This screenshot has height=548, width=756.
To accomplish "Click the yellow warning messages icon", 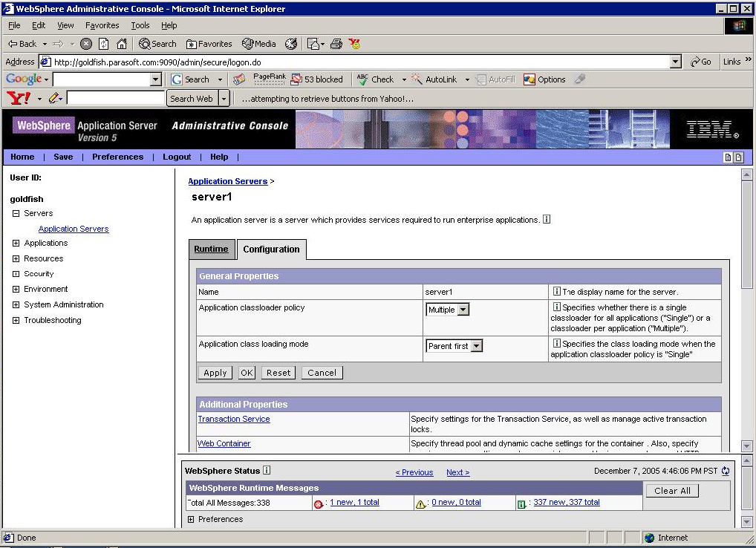I will [x=420, y=504].
